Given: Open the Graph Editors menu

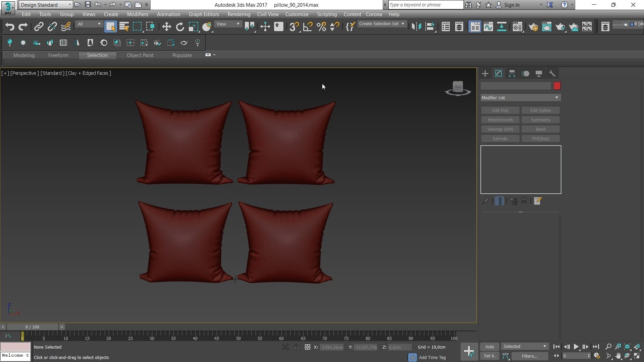Looking at the screenshot, I should (204, 14).
